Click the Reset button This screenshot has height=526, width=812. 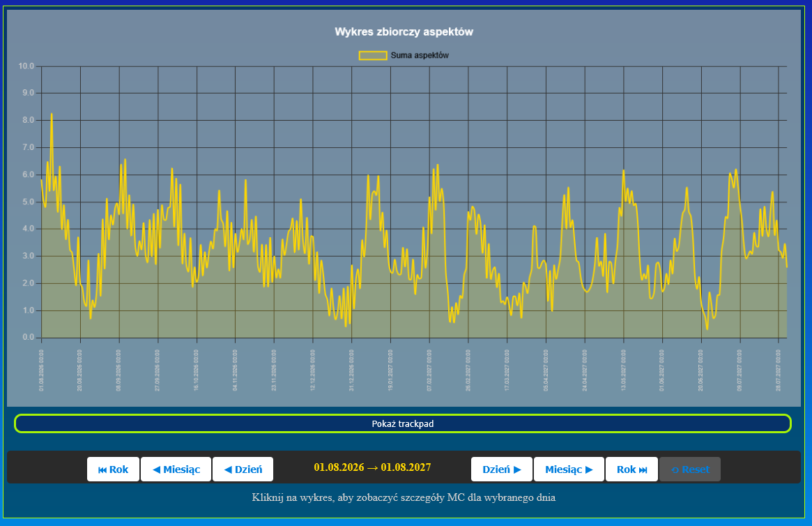(x=690, y=469)
